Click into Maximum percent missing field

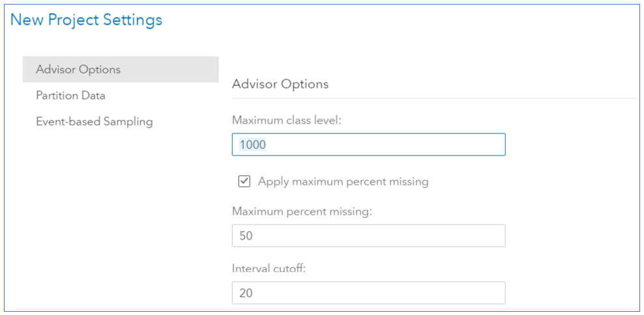[x=368, y=236]
